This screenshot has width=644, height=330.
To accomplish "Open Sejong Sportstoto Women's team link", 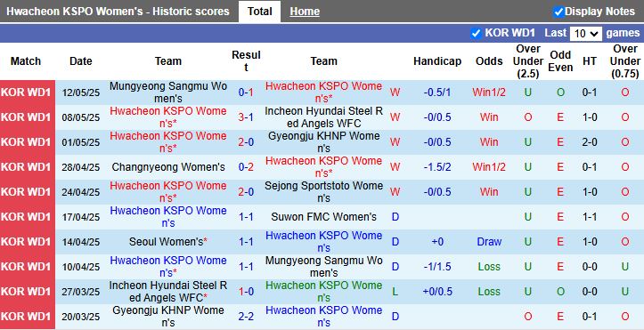I will 323,192.
